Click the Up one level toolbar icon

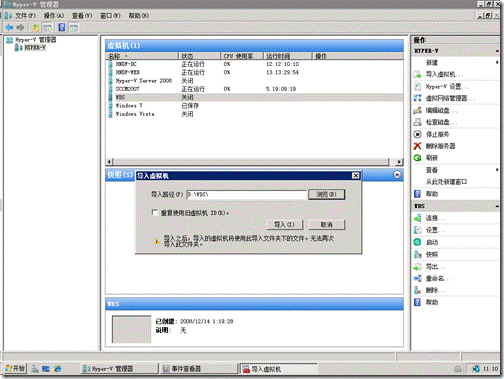[36, 27]
